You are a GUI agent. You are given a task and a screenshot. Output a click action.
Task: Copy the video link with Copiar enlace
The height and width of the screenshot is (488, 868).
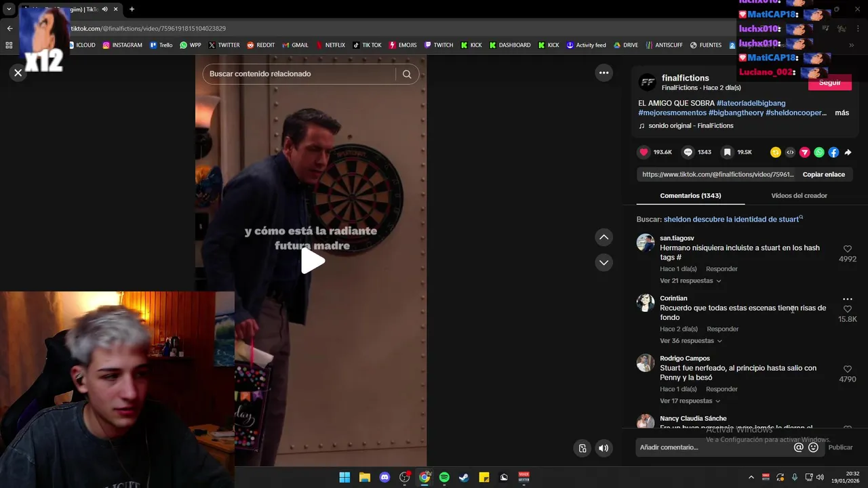tap(823, 175)
